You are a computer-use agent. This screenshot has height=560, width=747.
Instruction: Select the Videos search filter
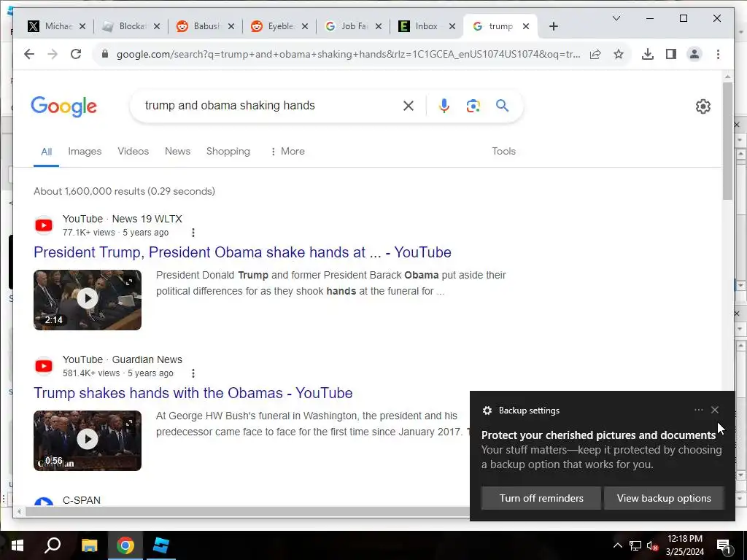coord(133,152)
